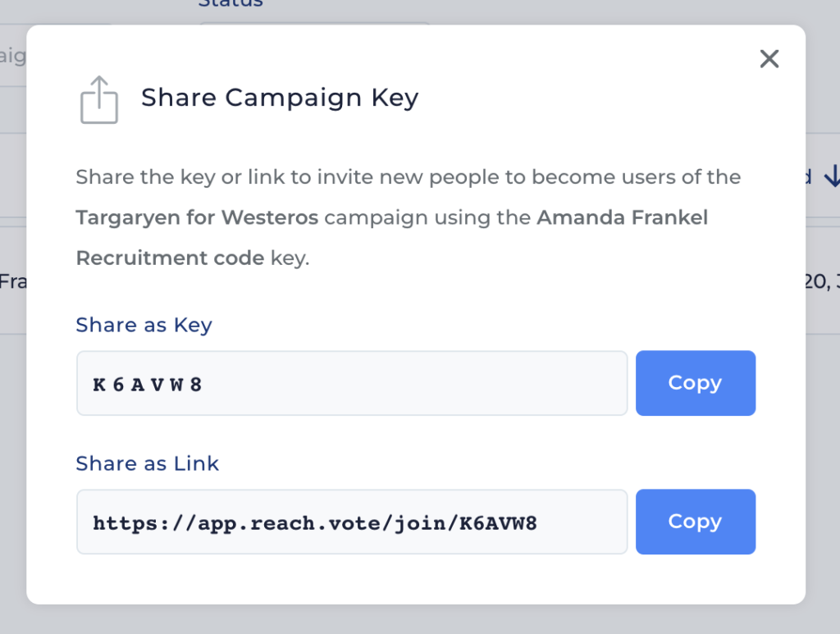Click the Share as Key label
The width and height of the screenshot is (840, 634).
click(144, 325)
